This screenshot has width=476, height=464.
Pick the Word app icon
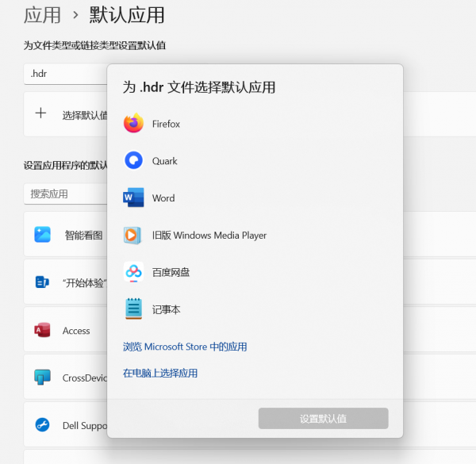(x=133, y=197)
